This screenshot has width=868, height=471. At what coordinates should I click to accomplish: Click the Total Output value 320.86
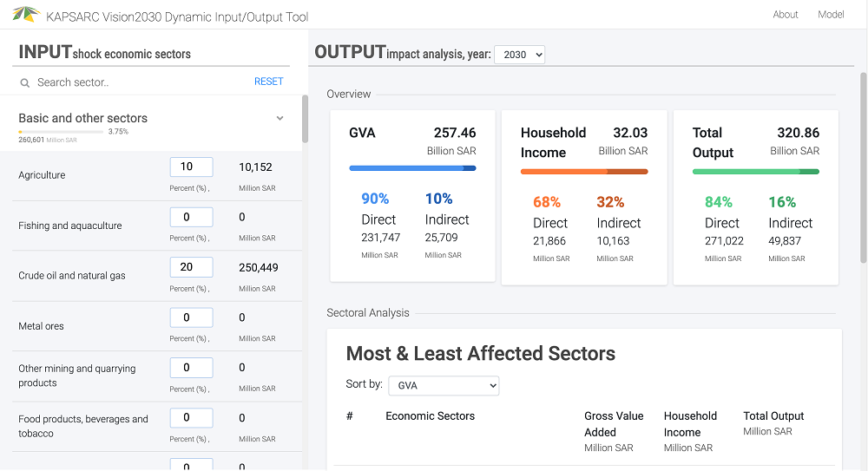pyautogui.click(x=798, y=133)
